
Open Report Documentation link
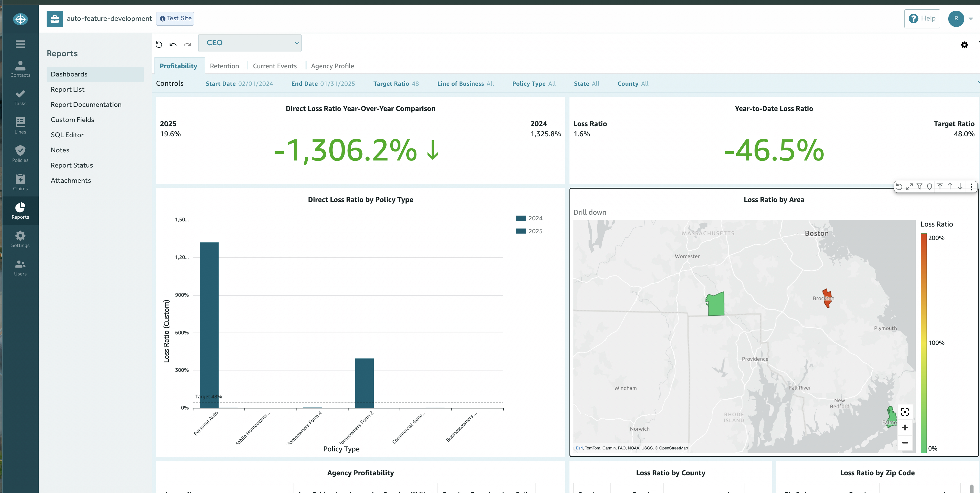click(x=86, y=104)
